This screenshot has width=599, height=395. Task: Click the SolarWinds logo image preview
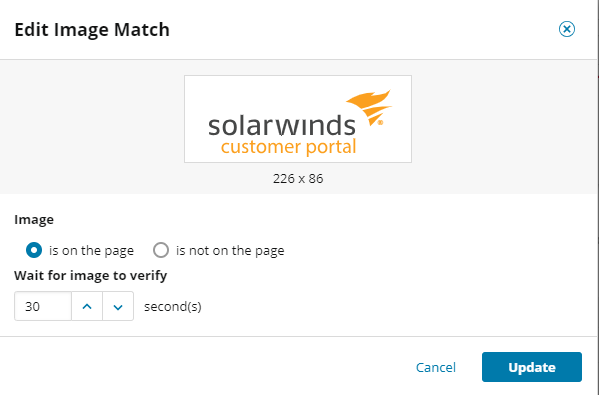[x=298, y=119]
